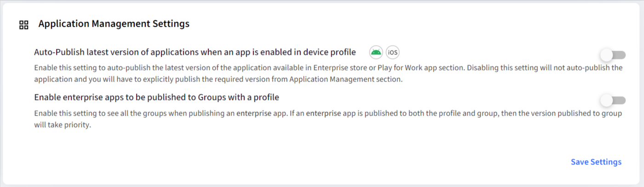The width and height of the screenshot is (644, 187).
Task: Click the Application Management Settings title
Action: click(x=114, y=24)
